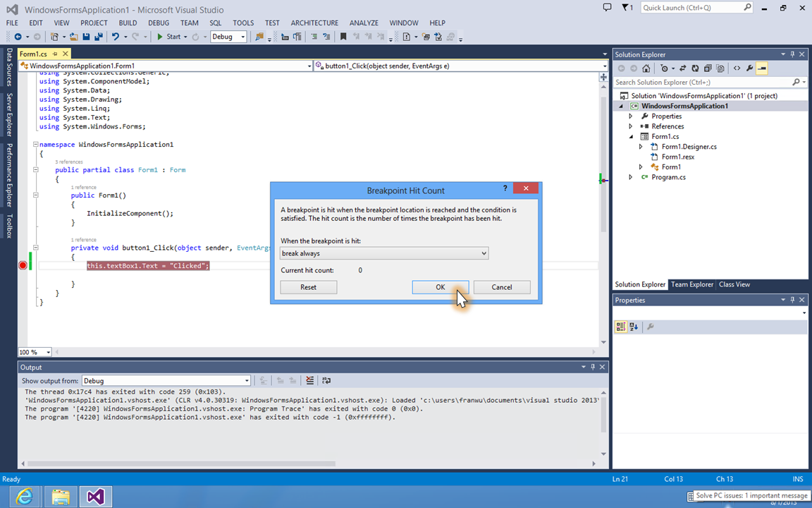Toggle Preview Selected Items in Solution Explorer

coord(762,68)
